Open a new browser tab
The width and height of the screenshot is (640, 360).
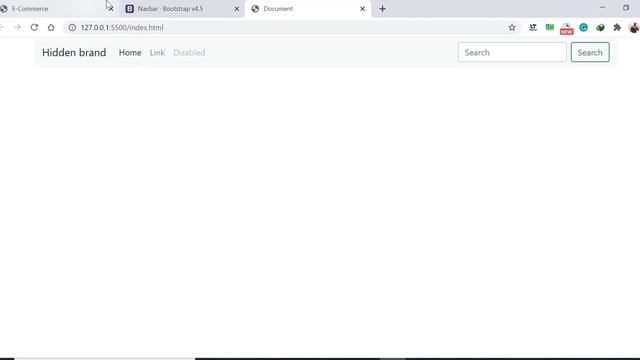pos(382,9)
